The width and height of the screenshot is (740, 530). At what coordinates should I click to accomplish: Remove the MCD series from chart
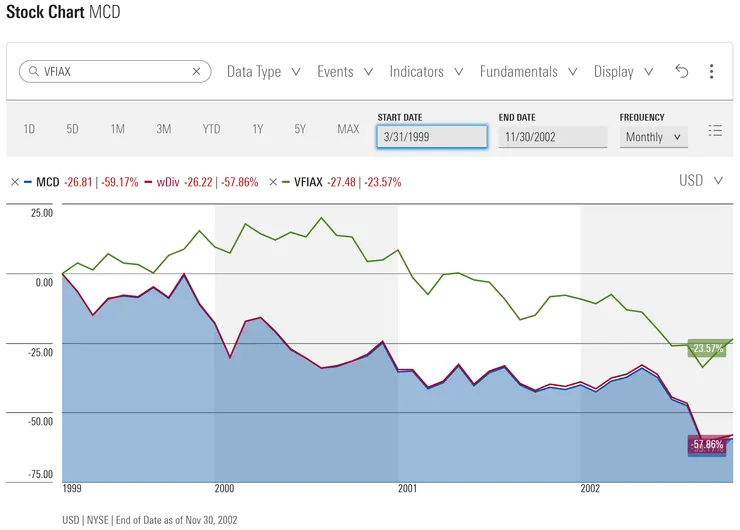pyautogui.click(x=14, y=182)
